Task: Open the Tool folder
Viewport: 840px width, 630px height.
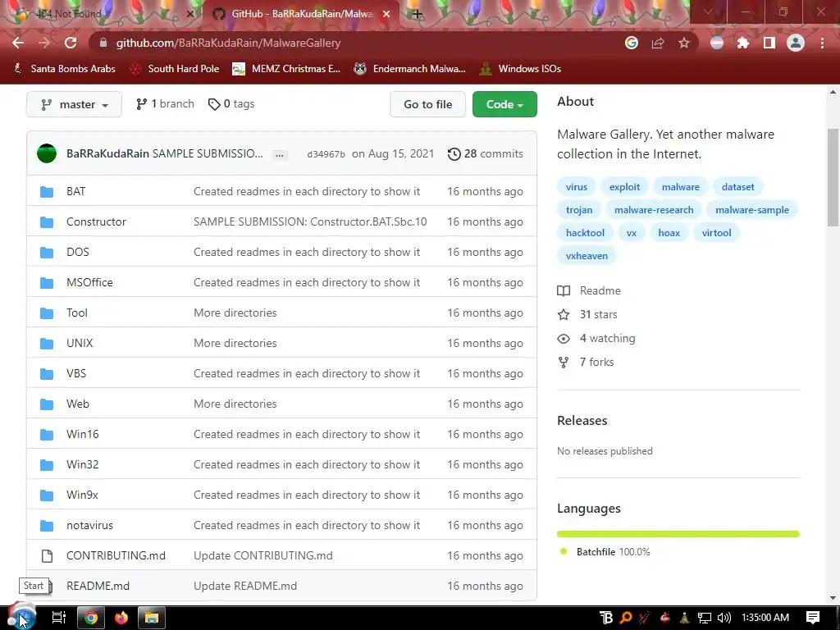Action: (x=76, y=313)
